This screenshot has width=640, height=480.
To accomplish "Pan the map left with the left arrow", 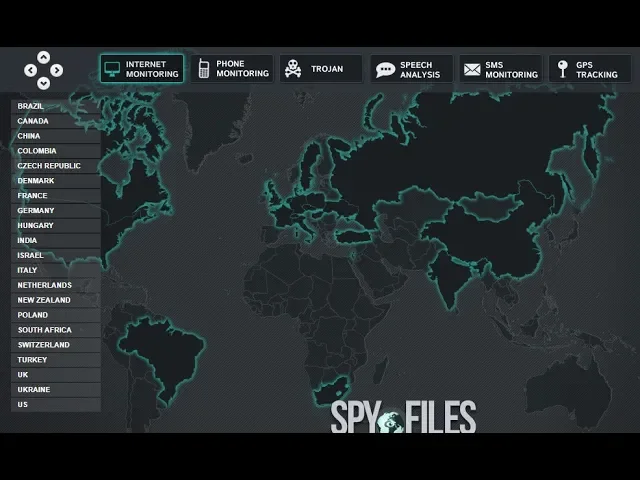I will point(31,70).
